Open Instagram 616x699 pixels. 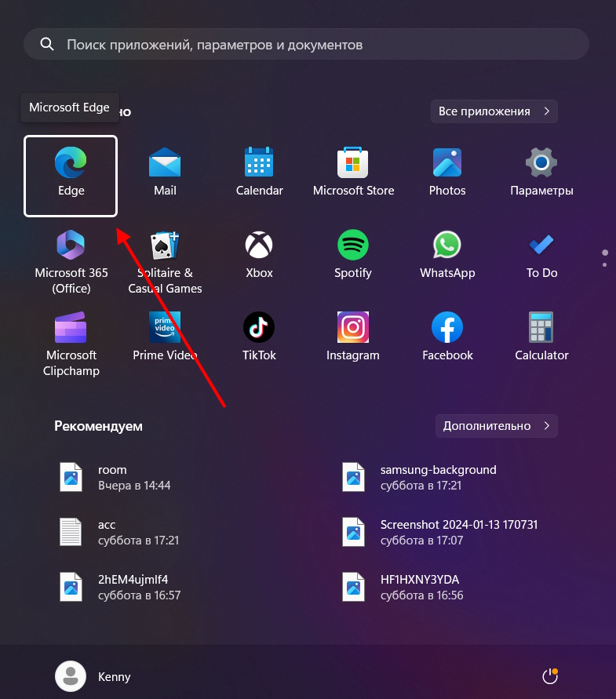click(353, 337)
